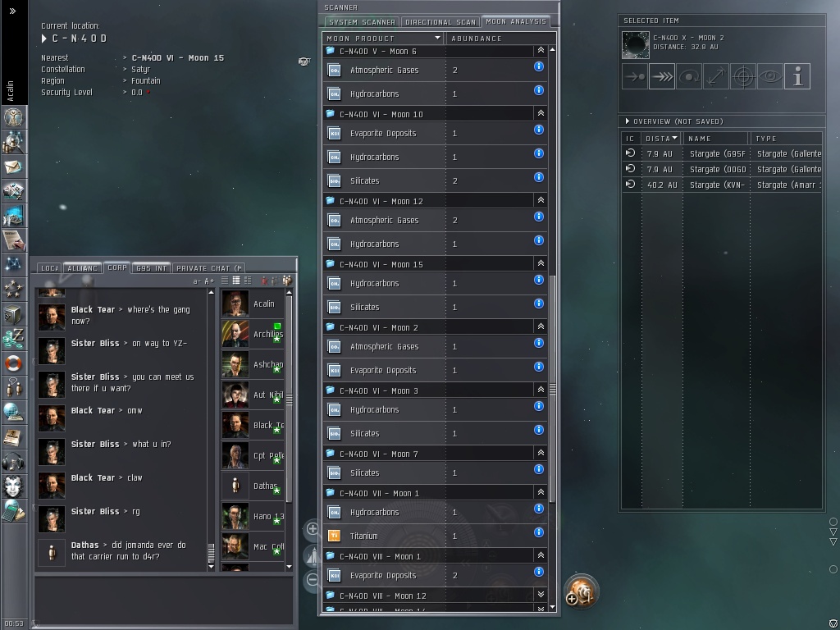Collapse C-N4OD VI - Moon 2 group
This screenshot has width=840, height=630.
pos(541,326)
